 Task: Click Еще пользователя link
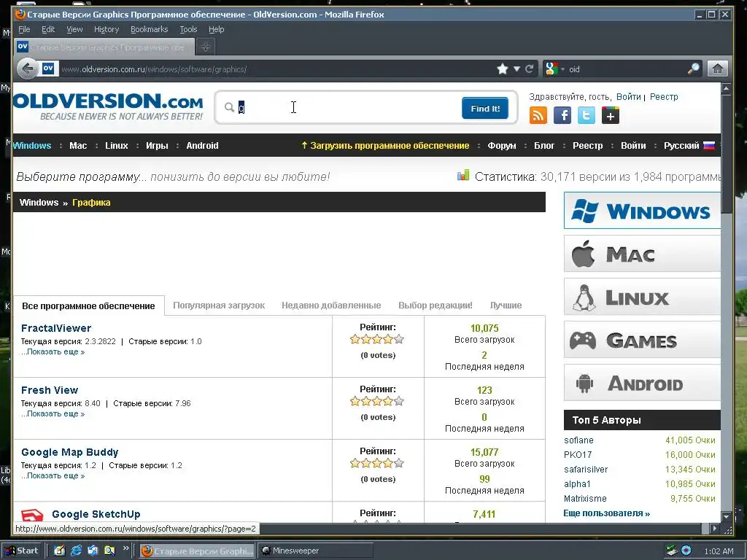606,513
